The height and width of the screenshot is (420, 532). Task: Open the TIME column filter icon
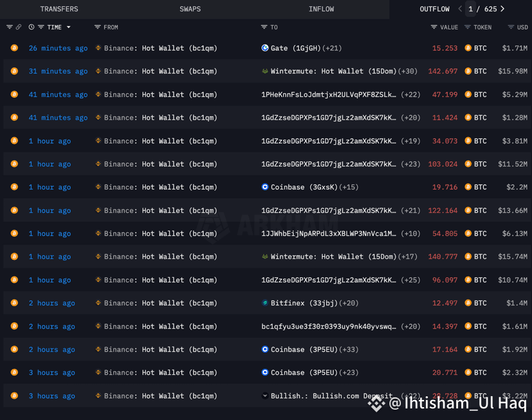click(40, 27)
